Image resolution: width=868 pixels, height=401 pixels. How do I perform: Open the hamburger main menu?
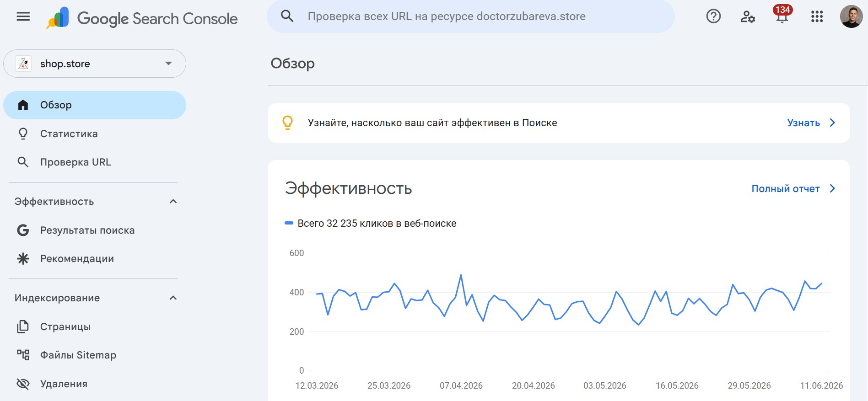click(x=23, y=17)
